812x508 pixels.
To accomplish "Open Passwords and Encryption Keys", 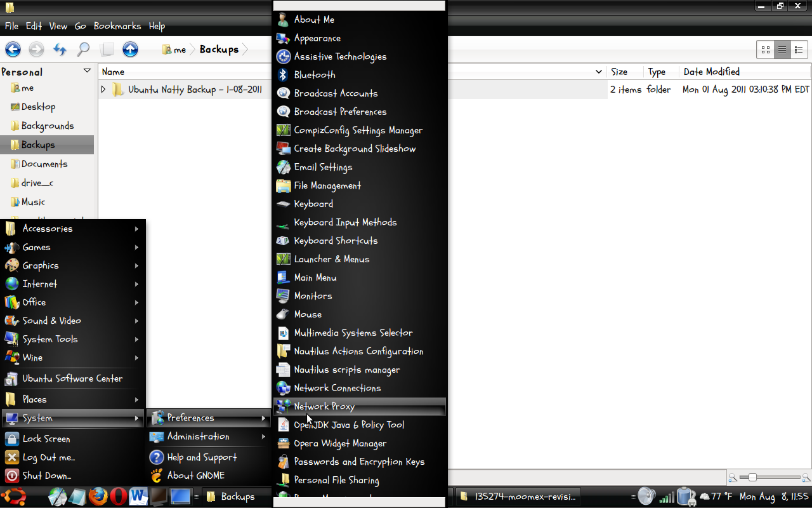I will (360, 462).
